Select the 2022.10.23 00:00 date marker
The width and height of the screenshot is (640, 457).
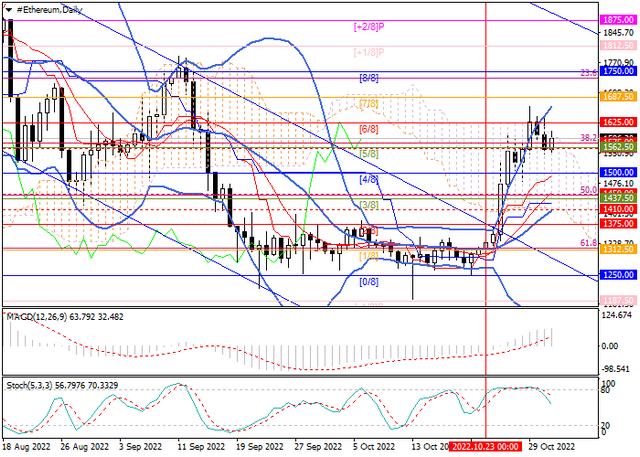click(486, 446)
